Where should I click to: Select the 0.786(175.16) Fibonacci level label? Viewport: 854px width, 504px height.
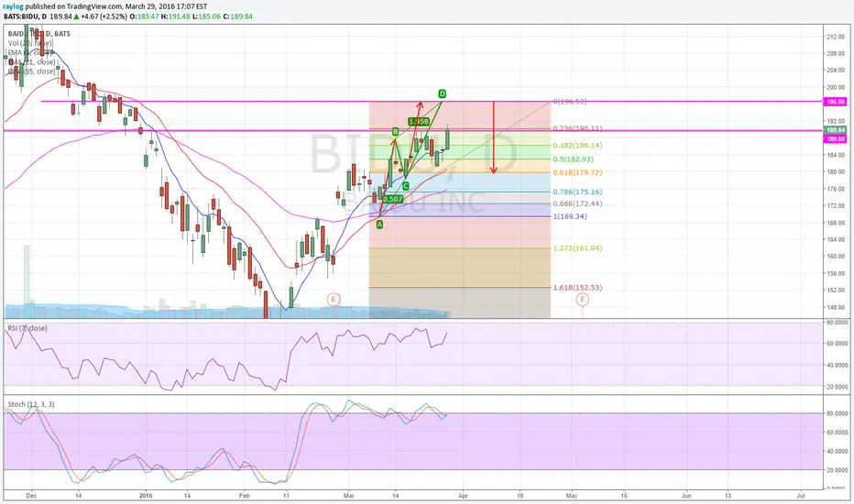point(577,192)
